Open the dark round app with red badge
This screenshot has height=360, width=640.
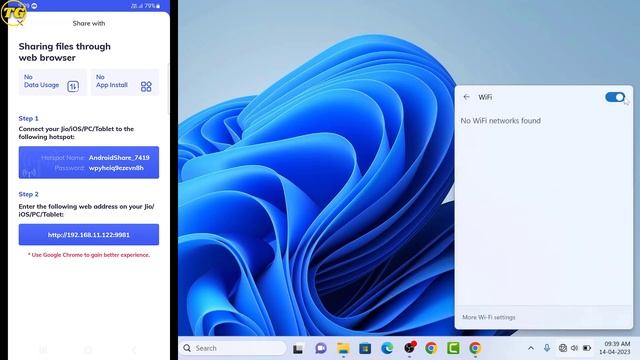click(x=409, y=348)
